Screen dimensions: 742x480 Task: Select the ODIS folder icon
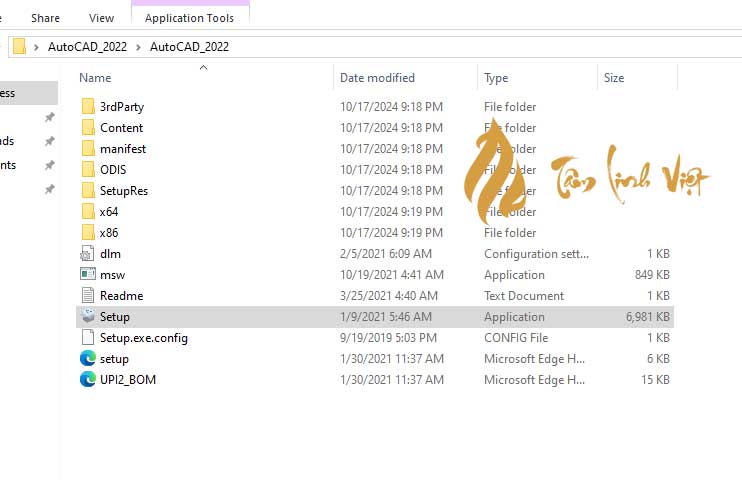(x=88, y=169)
